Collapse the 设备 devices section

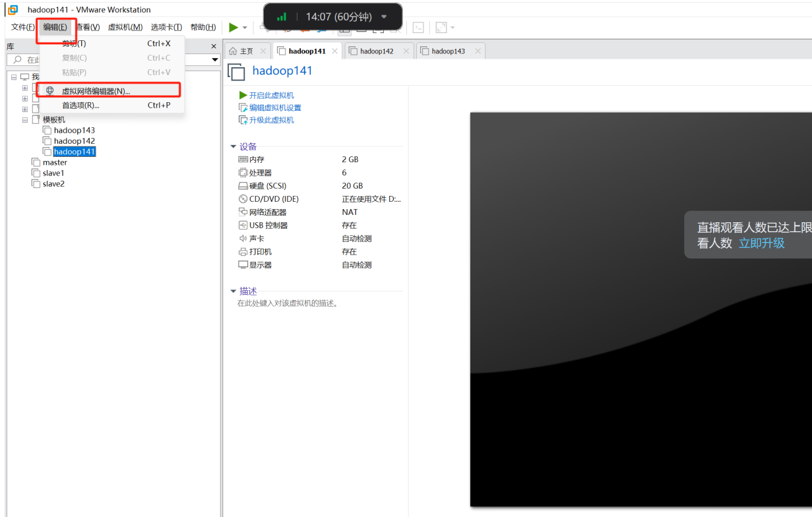233,146
